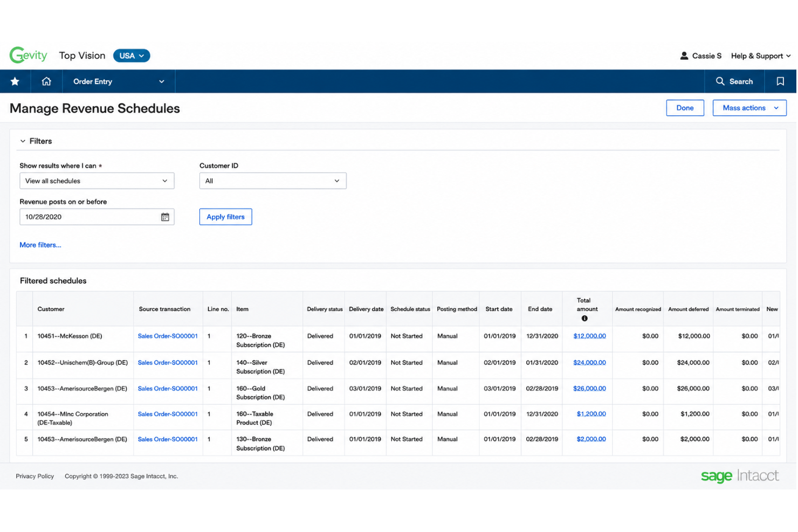Click the Amount deferred column header

tap(690, 310)
